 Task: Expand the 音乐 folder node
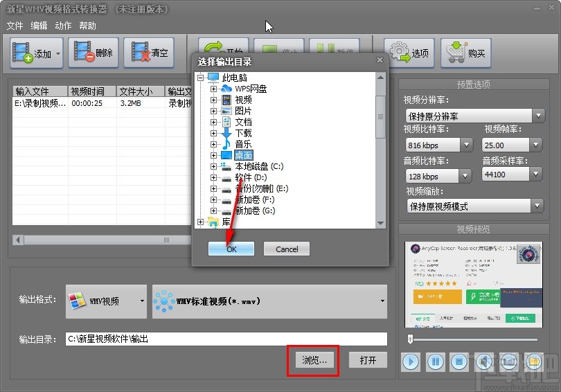coord(213,144)
